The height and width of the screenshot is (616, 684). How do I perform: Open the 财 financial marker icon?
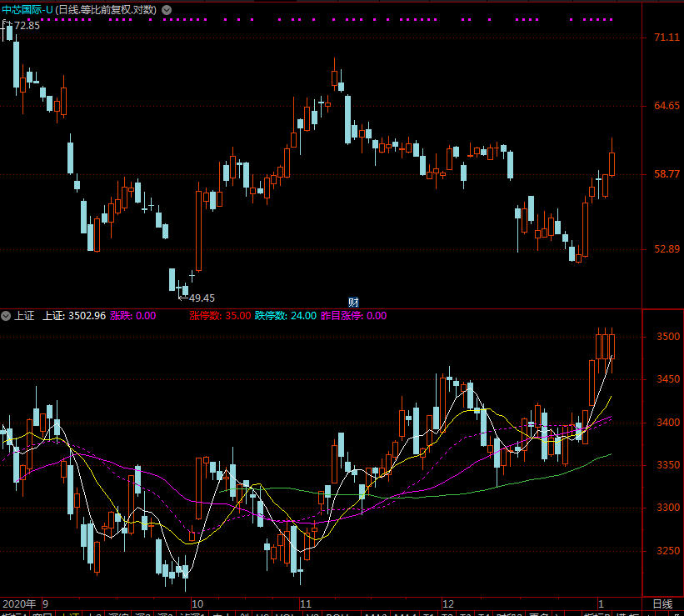coord(353,302)
